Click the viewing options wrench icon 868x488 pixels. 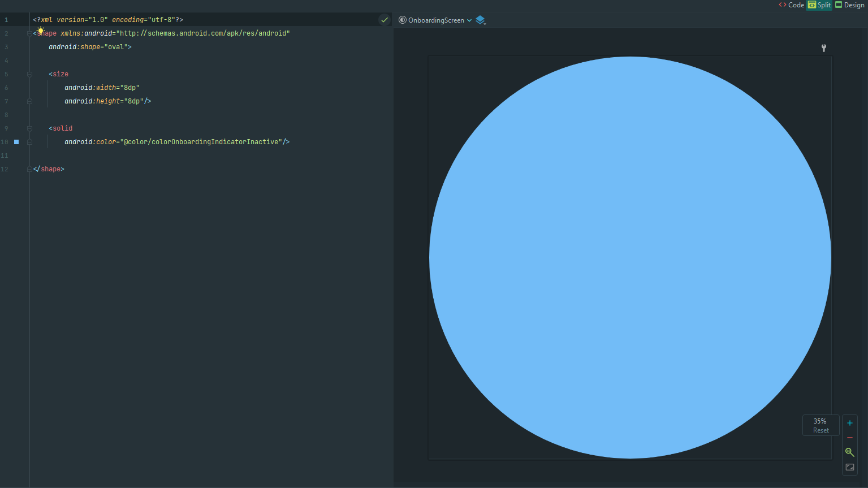(x=824, y=48)
